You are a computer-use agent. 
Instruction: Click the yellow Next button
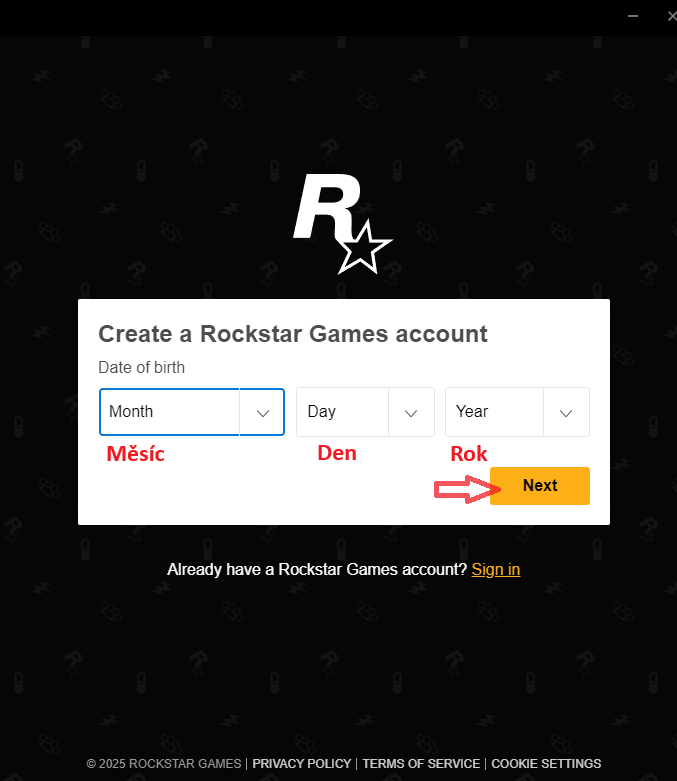coord(540,486)
